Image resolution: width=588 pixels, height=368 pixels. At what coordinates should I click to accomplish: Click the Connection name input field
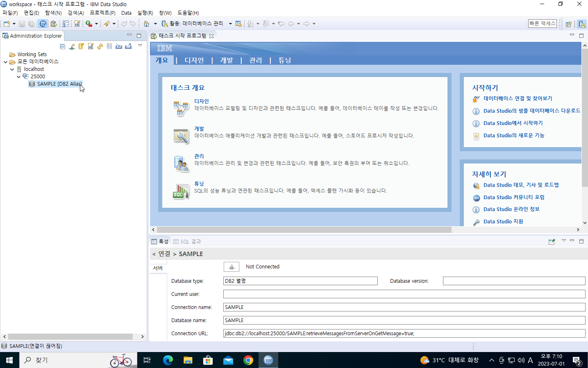pyautogui.click(x=404, y=307)
